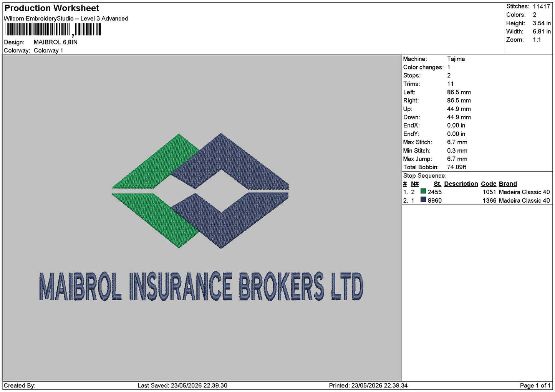This screenshot has width=555, height=392.
Task: Click the Description column header
Action: coord(461,184)
